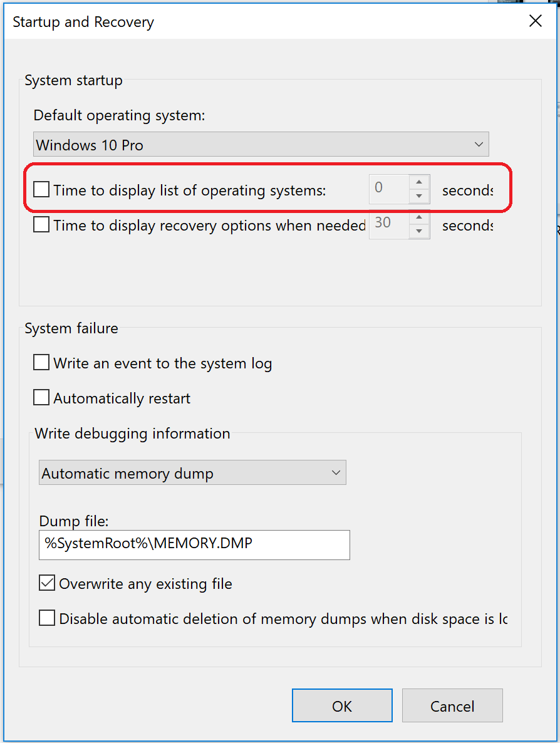The image size is (560, 743).
Task: Enable Time to display list of operating systems
Action: 41,189
